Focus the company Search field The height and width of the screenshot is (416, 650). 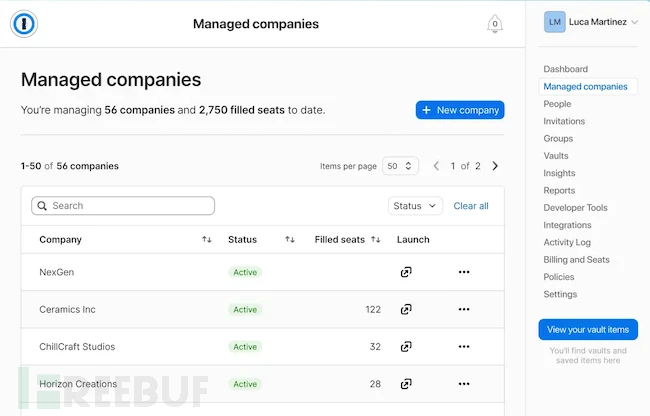pos(123,206)
